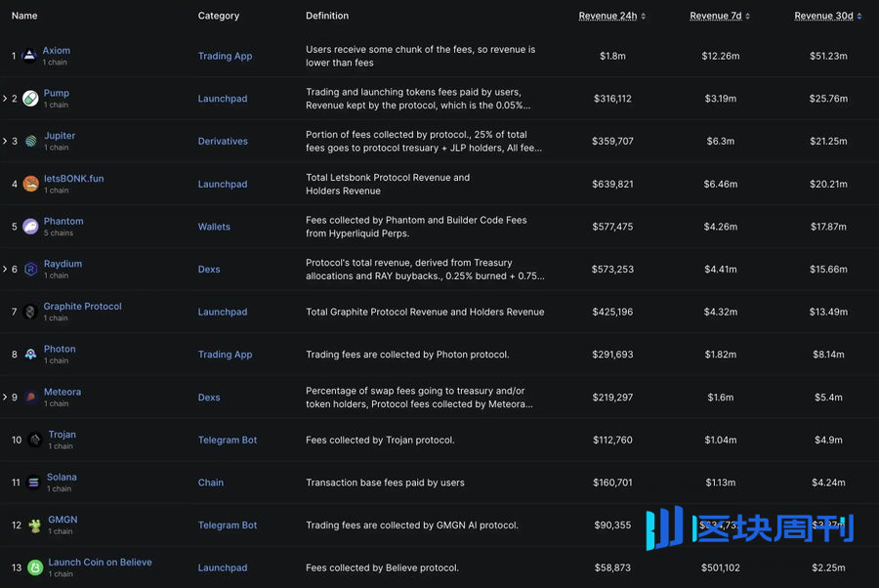Click Trading App category in Photon row
The width and height of the screenshot is (879, 588).
[225, 355]
